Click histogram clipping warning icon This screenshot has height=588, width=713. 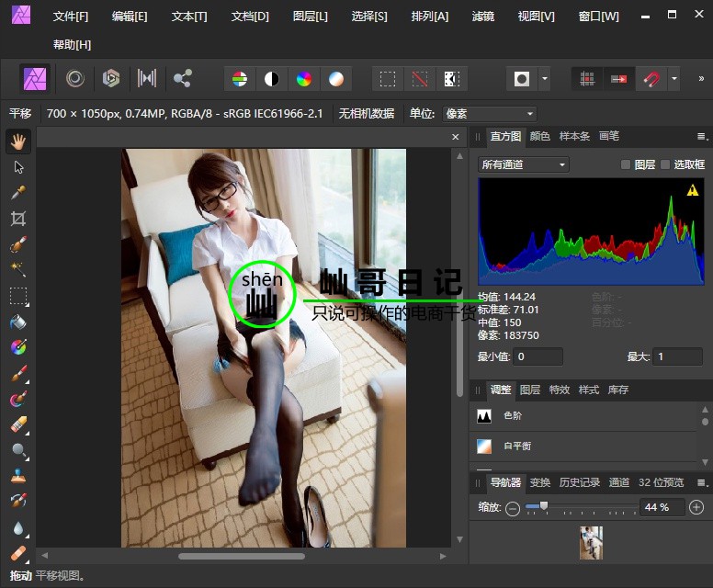pos(692,190)
